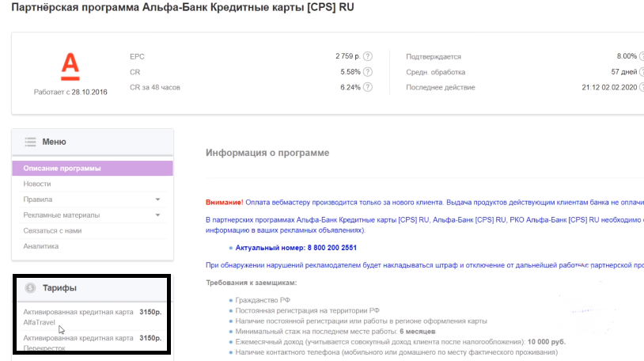
Task: Click the coin icon beside Тарифы
Action: pos(30,288)
